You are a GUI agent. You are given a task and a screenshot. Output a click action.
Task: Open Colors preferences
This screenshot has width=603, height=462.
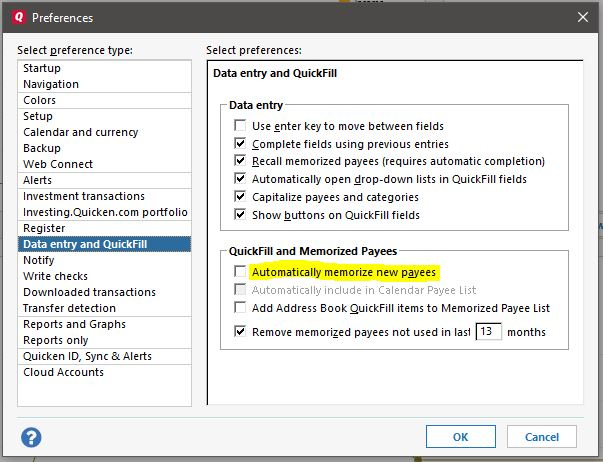pyautogui.click(x=104, y=100)
